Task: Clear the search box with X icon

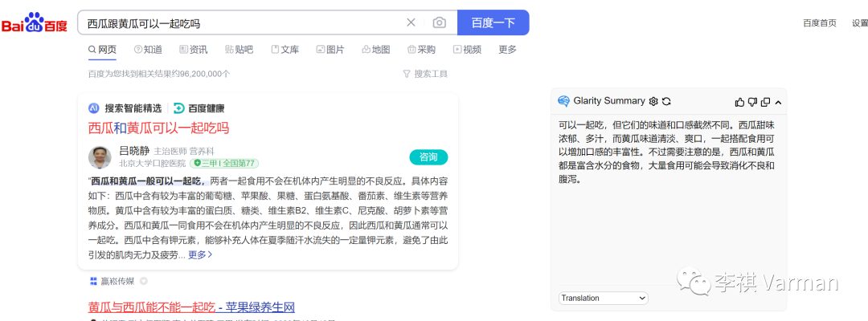Action: (x=411, y=22)
